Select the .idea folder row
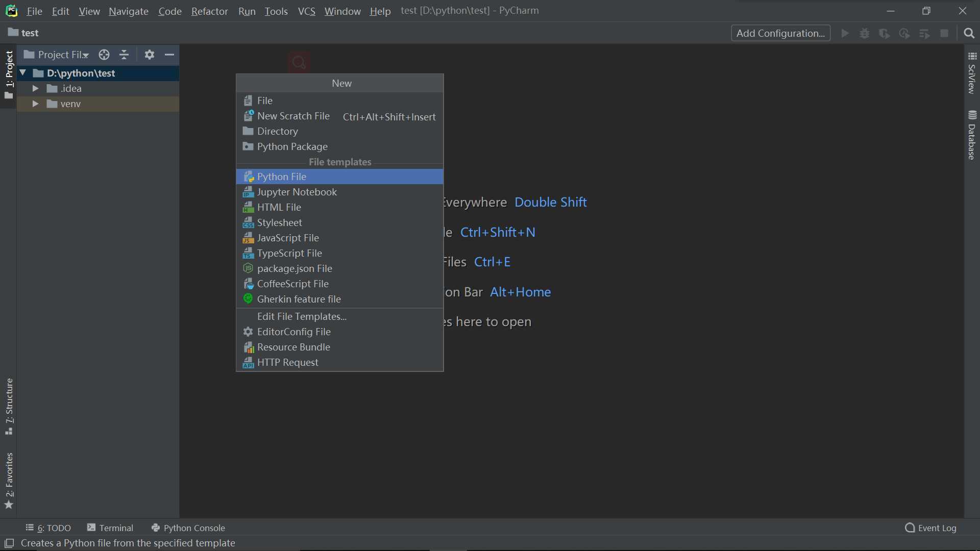 (98, 88)
